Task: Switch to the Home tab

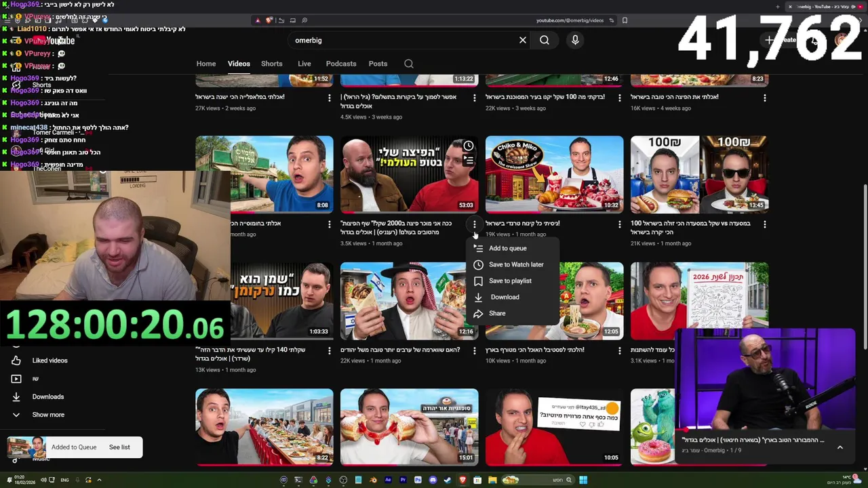Action: [x=206, y=64]
